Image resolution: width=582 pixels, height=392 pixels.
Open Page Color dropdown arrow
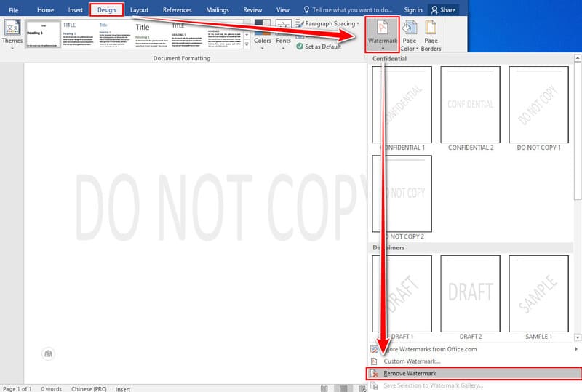(x=417, y=49)
